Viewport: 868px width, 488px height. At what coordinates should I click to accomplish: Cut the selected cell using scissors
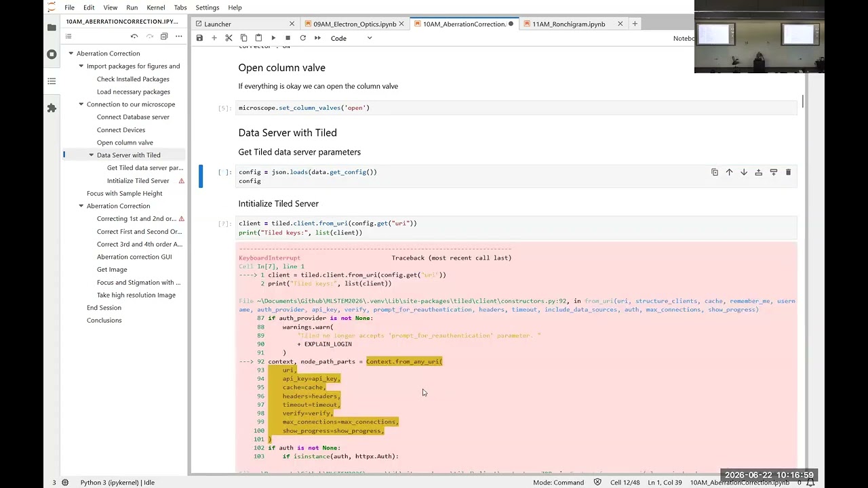(x=229, y=38)
